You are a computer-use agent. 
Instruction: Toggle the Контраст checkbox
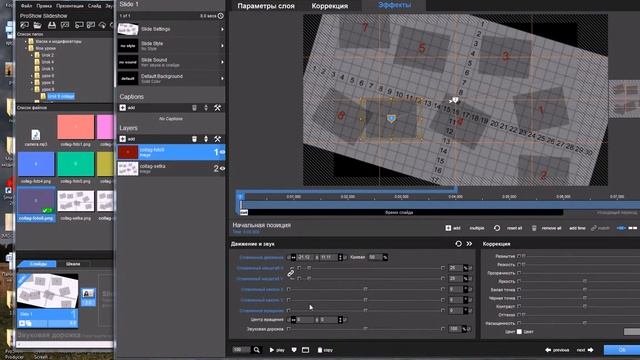(519, 306)
